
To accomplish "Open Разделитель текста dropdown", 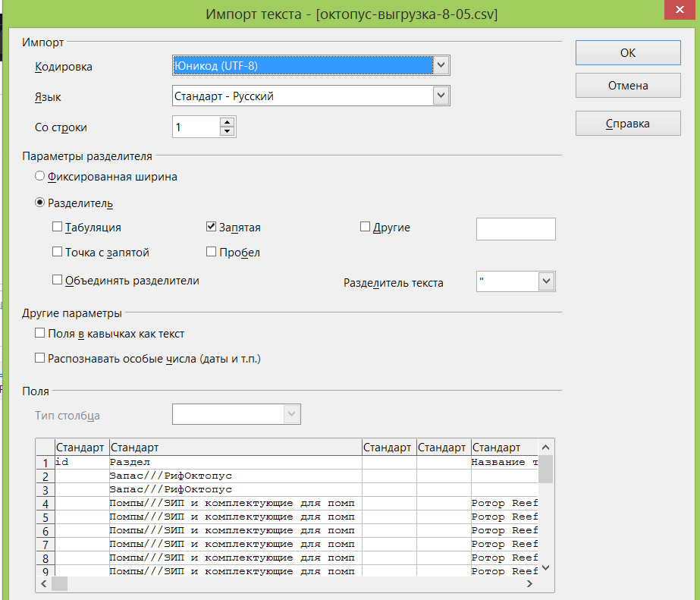I will (x=547, y=281).
